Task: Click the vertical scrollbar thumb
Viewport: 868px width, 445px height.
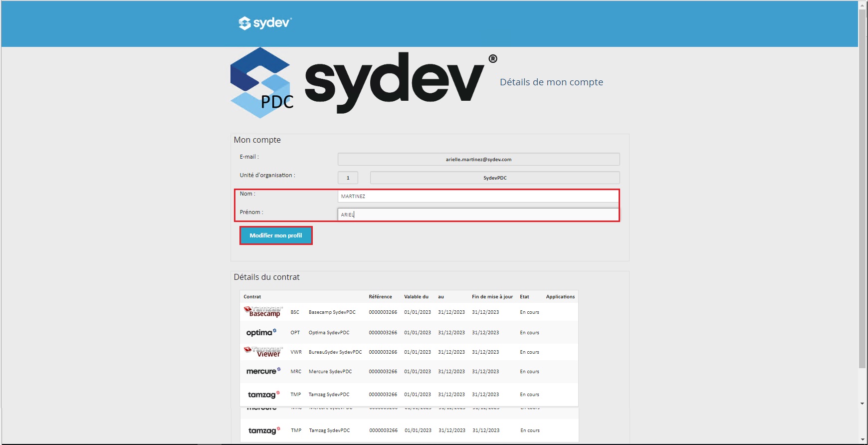Action: (863, 189)
